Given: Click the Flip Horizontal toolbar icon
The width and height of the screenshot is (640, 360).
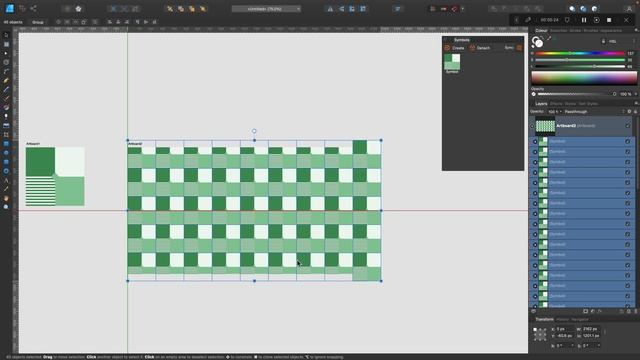Looking at the screenshot, I should [330, 9].
